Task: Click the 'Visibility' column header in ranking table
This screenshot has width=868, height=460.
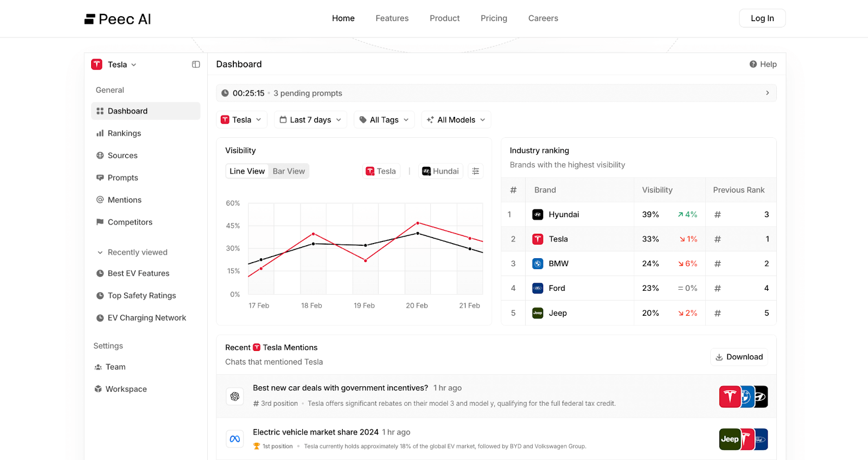Action: [658, 190]
